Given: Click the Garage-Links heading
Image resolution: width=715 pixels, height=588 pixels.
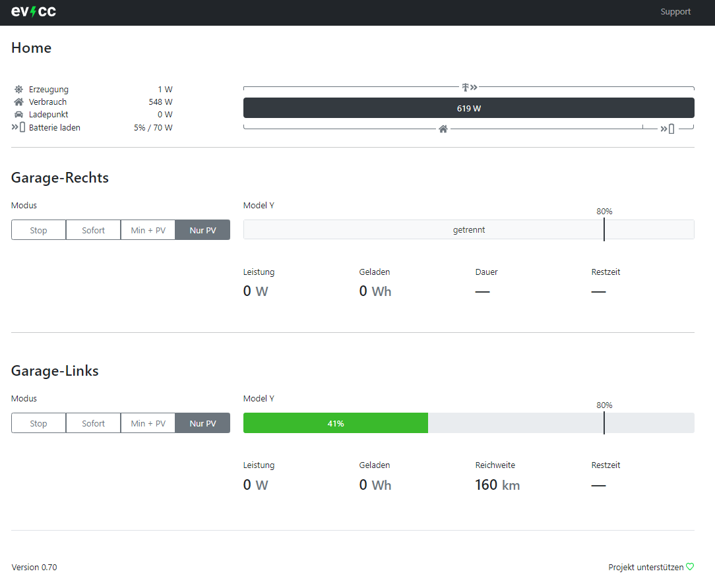Looking at the screenshot, I should coord(55,371).
